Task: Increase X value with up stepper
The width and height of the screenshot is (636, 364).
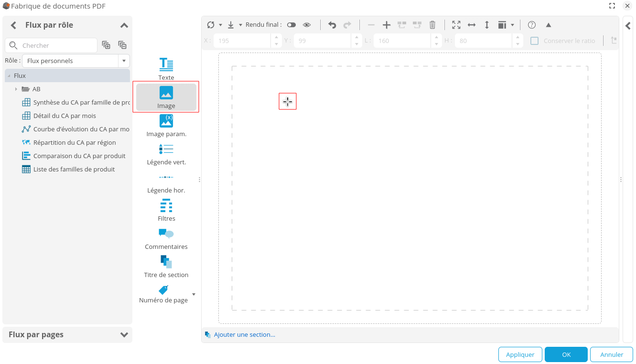Action: [276, 37]
